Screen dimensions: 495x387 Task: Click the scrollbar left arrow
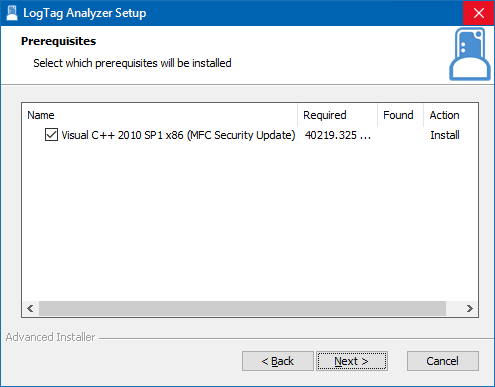[x=30, y=308]
